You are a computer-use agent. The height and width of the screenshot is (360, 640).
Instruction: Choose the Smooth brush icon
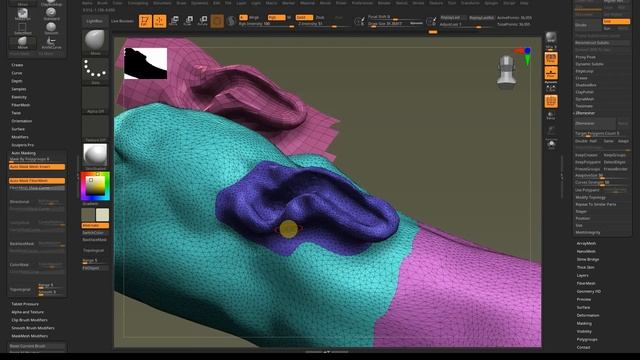pyautogui.click(x=51, y=28)
